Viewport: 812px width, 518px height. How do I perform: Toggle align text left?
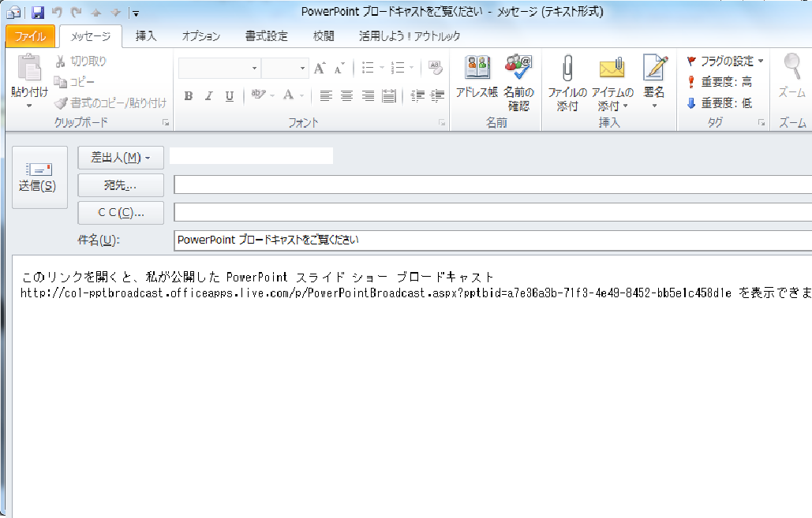pos(326,95)
